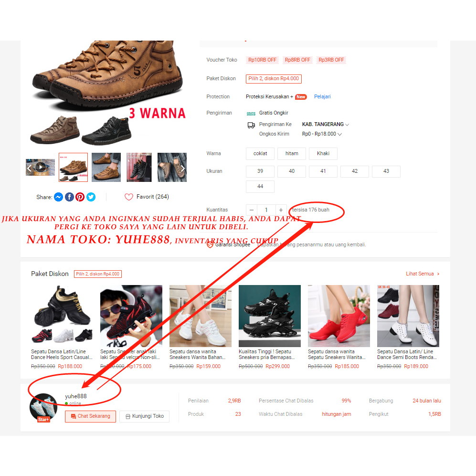
Task: Select the coklat color option
Action: (x=260, y=154)
